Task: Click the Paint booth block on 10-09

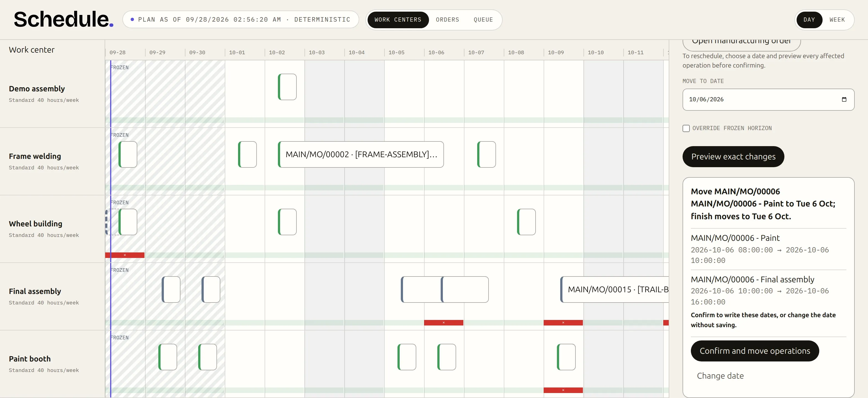Action: [x=566, y=357]
